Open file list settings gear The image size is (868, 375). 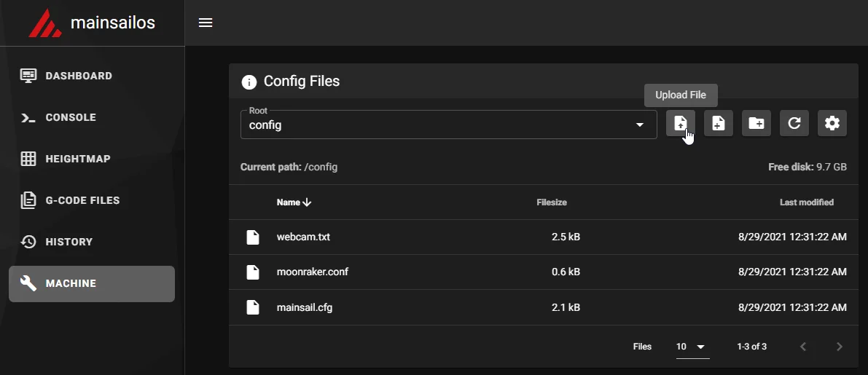pos(832,124)
